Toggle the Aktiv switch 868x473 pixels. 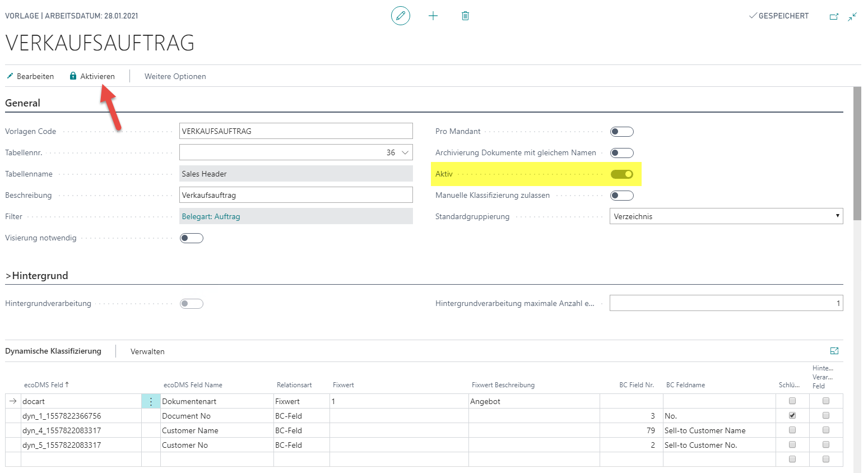[x=622, y=174]
